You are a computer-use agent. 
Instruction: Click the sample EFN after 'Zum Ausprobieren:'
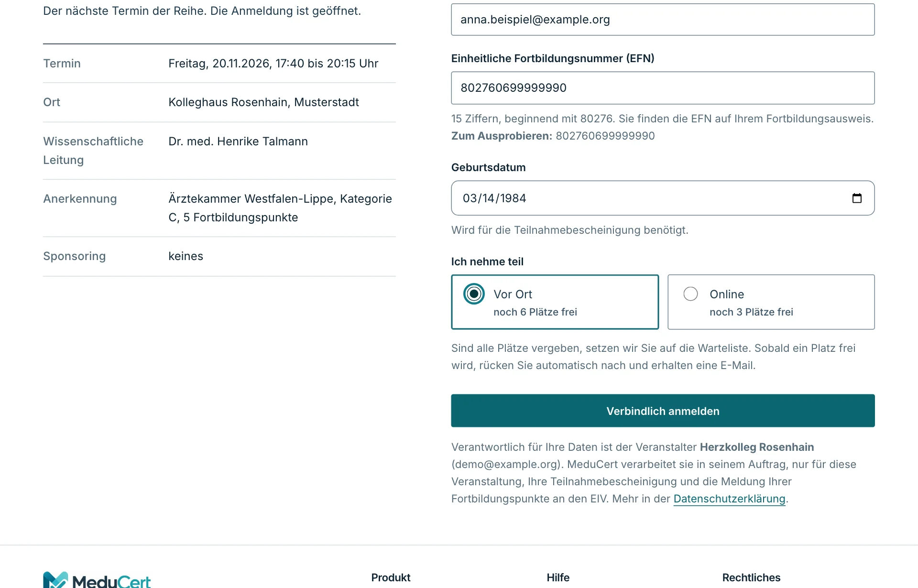pyautogui.click(x=605, y=136)
